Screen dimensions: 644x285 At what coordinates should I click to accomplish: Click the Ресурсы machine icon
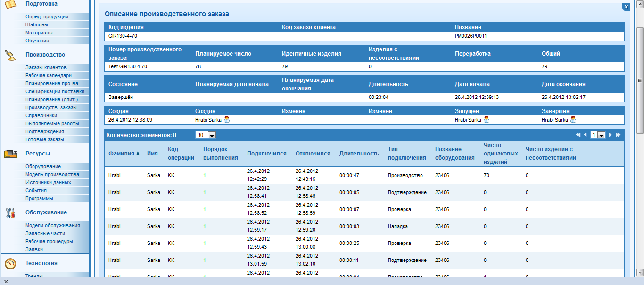(x=11, y=154)
